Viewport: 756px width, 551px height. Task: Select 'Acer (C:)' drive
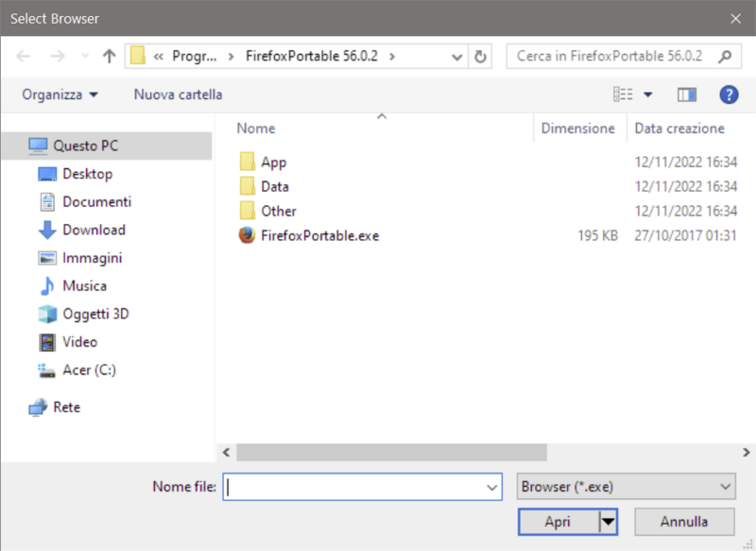pyautogui.click(x=89, y=370)
